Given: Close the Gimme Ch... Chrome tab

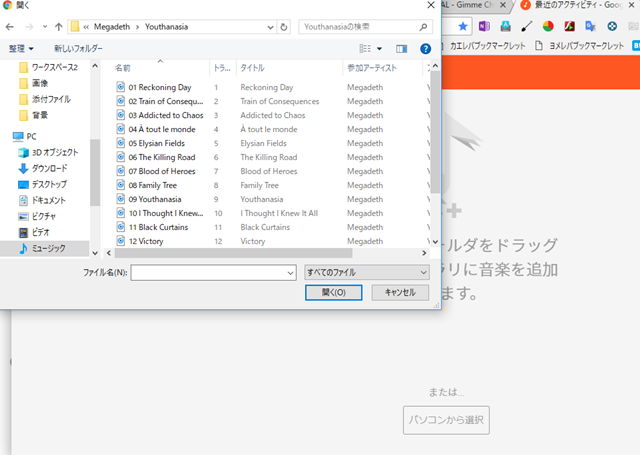Looking at the screenshot, I should click(503, 5).
